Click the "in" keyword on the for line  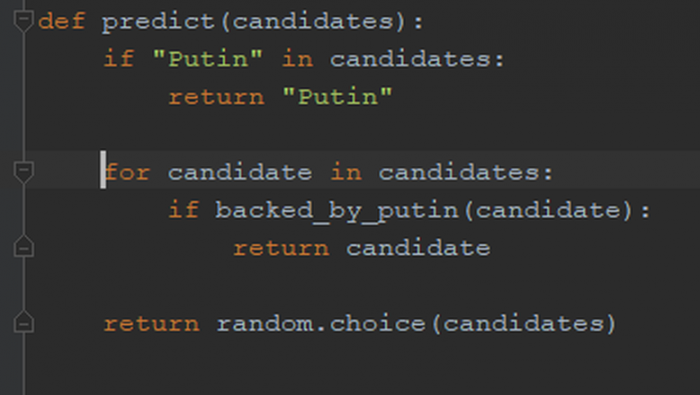tap(346, 173)
